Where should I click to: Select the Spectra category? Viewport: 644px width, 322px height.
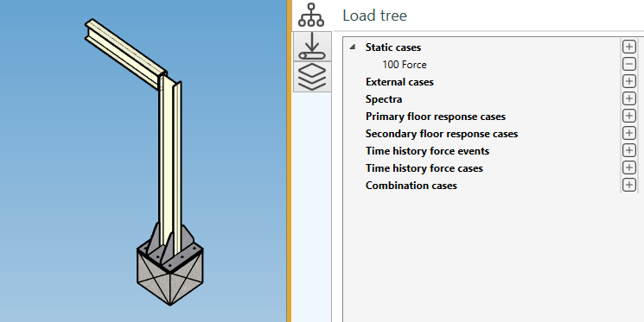coord(384,99)
